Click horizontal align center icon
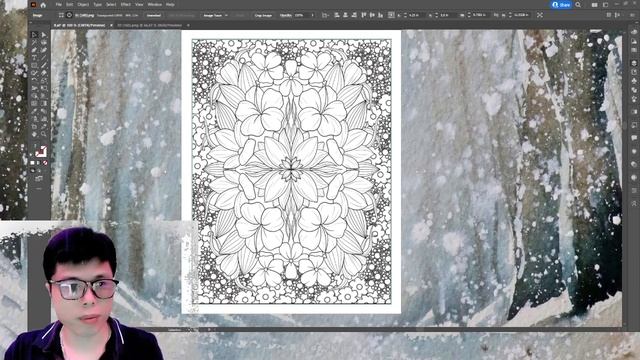This screenshot has width=640, height=360. tap(345, 15)
